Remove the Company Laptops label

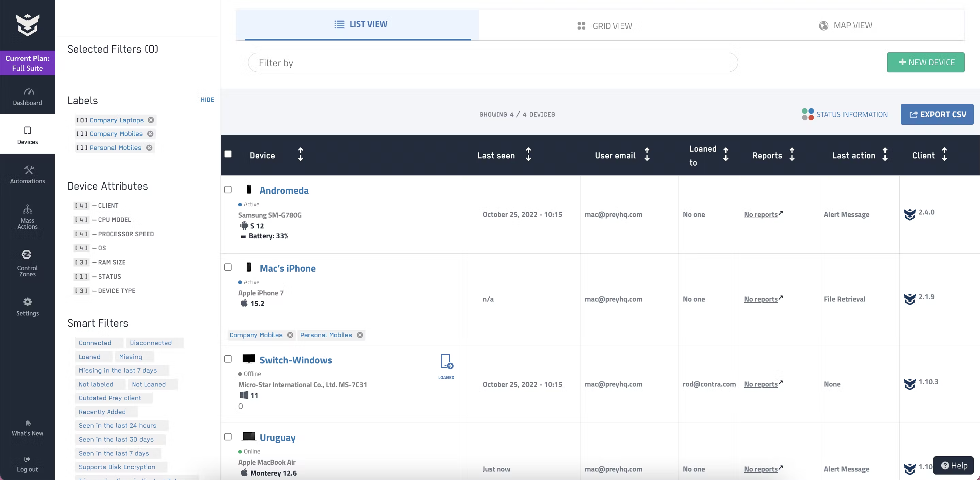[151, 120]
